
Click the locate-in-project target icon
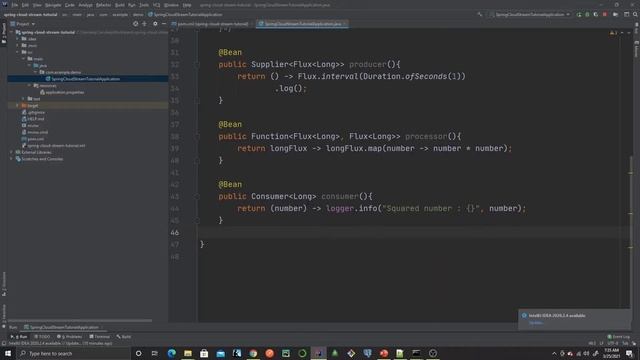point(136,24)
